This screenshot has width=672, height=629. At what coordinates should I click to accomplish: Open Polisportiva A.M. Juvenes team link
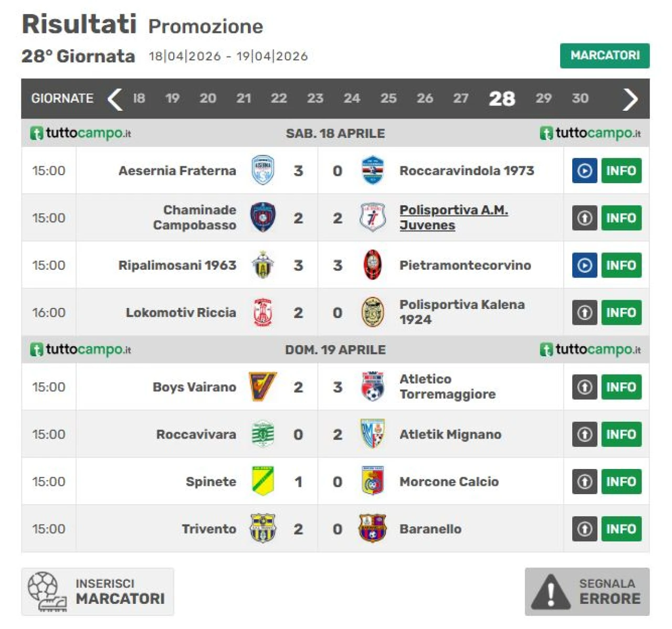point(453,218)
